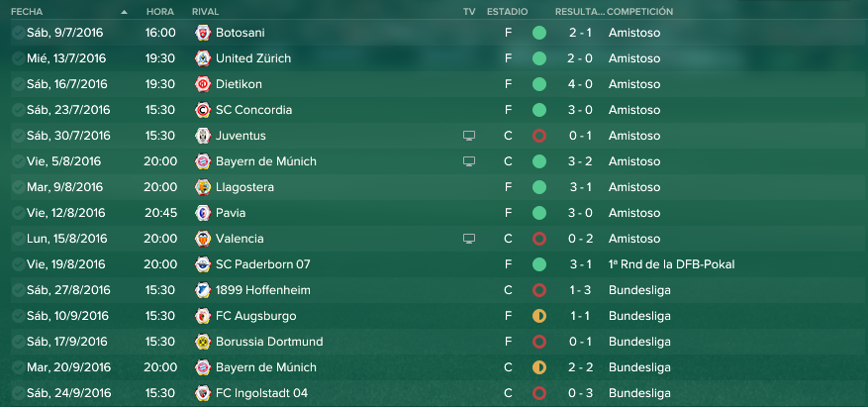
Task: Sort fixtures by the Competición header
Action: pyautogui.click(x=640, y=12)
